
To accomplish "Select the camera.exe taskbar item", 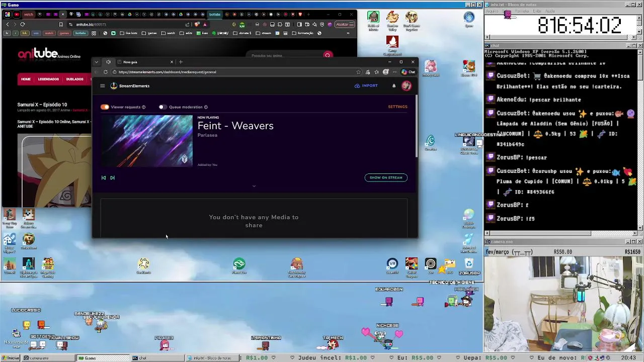I will pos(49,358).
